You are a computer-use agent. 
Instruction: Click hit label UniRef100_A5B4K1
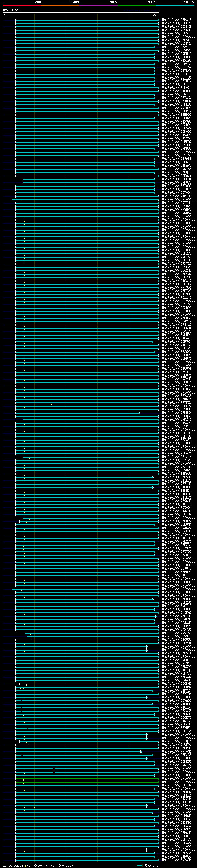click(177, 64)
